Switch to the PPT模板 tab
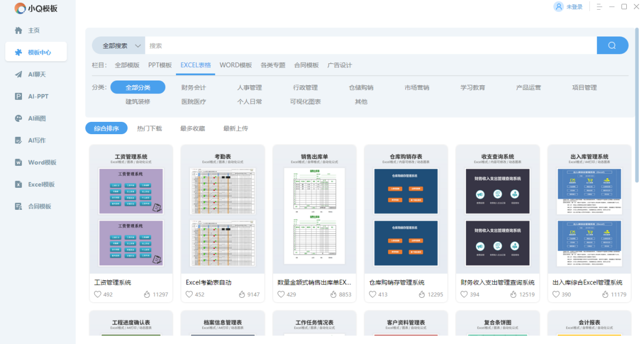Screen dimensions: 644x344 point(160,65)
